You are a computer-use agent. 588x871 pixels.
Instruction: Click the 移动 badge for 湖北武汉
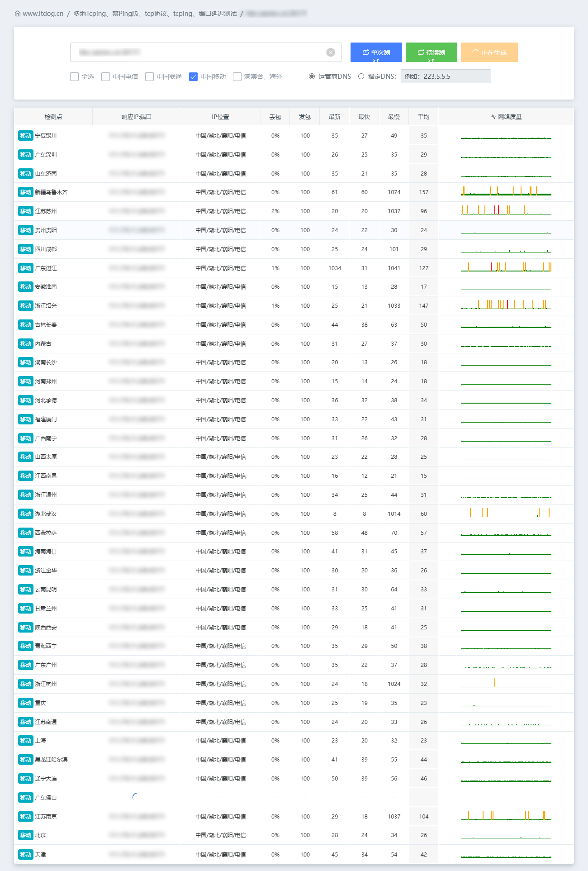26,514
